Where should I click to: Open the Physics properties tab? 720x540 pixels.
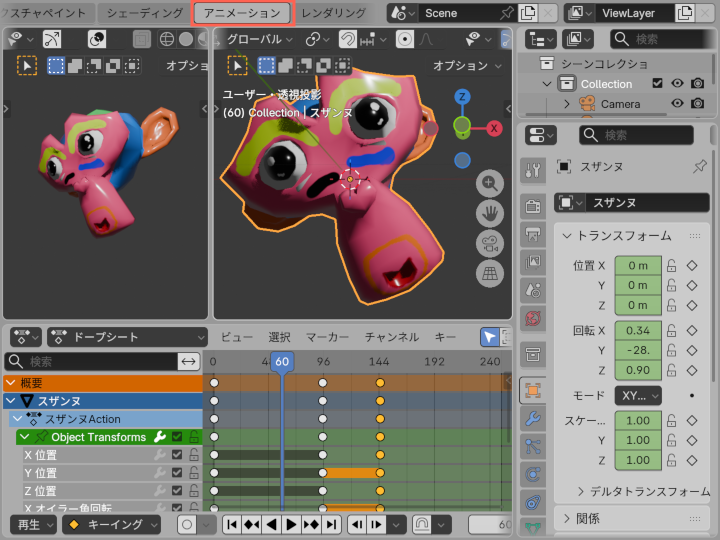tap(533, 474)
